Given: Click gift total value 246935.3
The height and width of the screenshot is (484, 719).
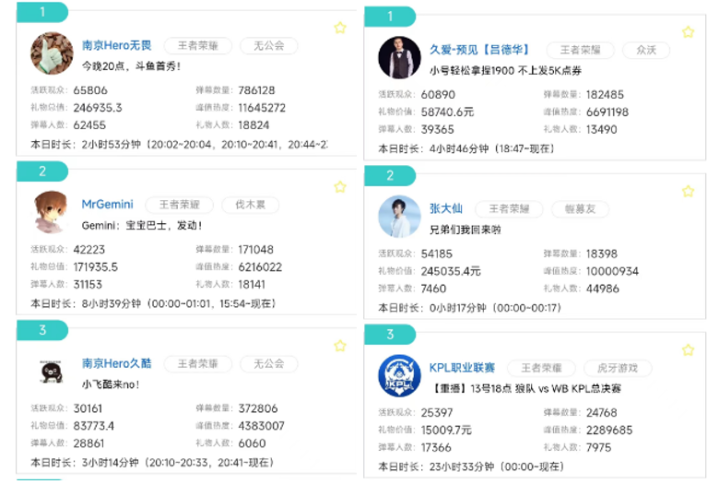Looking at the screenshot, I should point(98,108).
